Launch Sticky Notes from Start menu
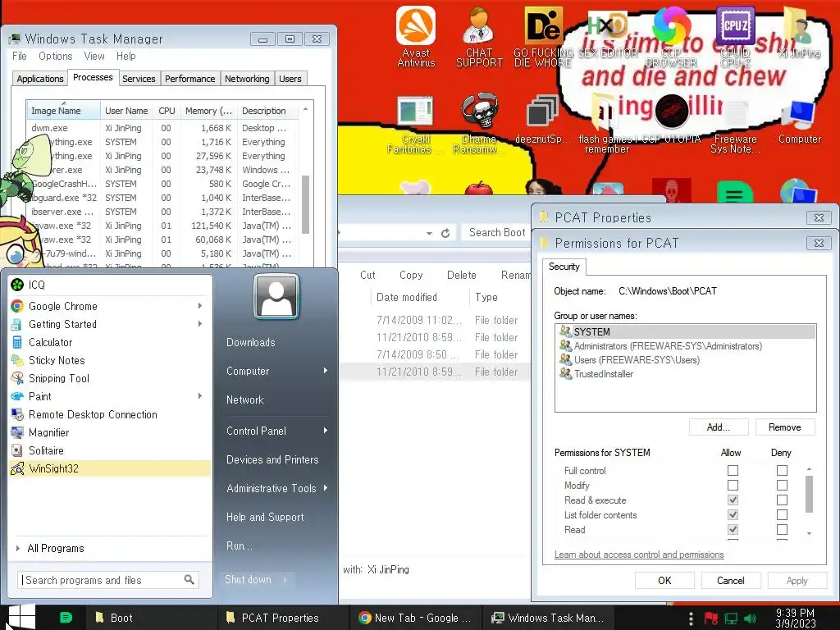The width and height of the screenshot is (840, 630). coord(110,360)
